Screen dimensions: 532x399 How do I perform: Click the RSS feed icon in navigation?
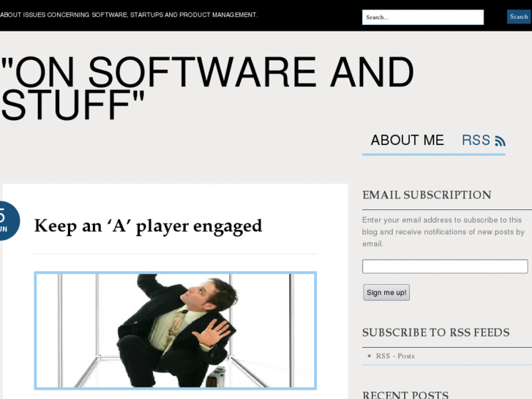[500, 141]
